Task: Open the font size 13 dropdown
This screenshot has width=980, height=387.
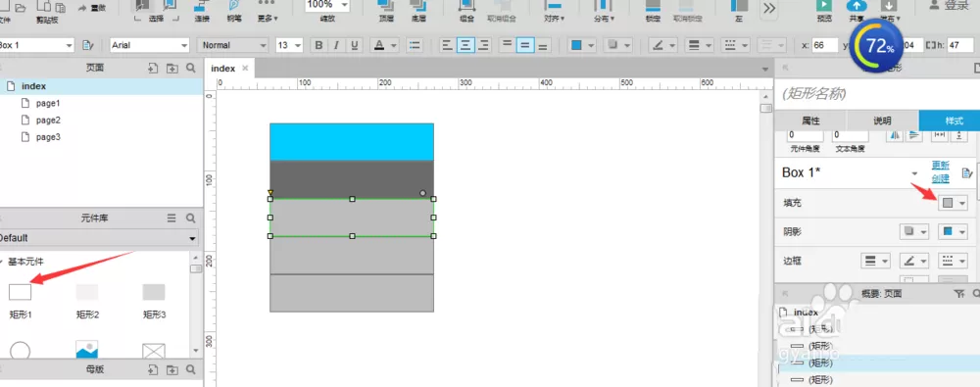Action: point(289,45)
